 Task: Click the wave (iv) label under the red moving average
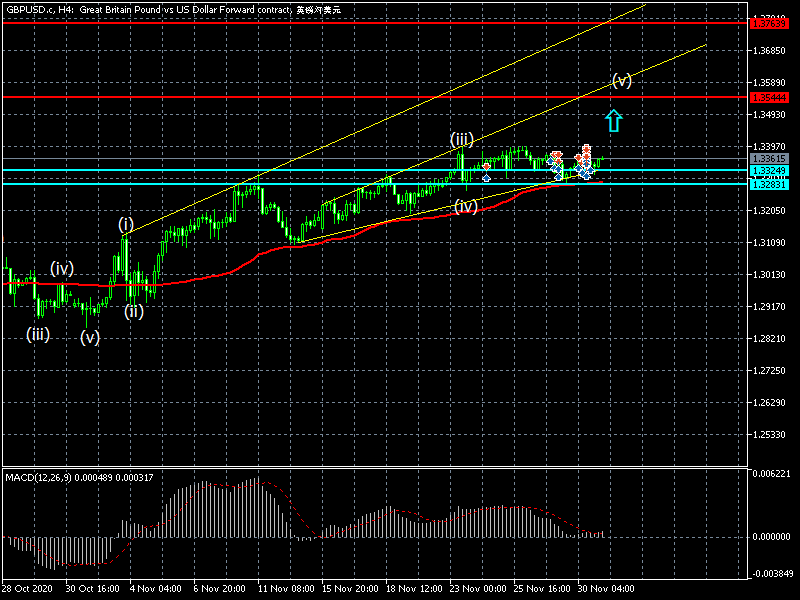tap(466, 206)
